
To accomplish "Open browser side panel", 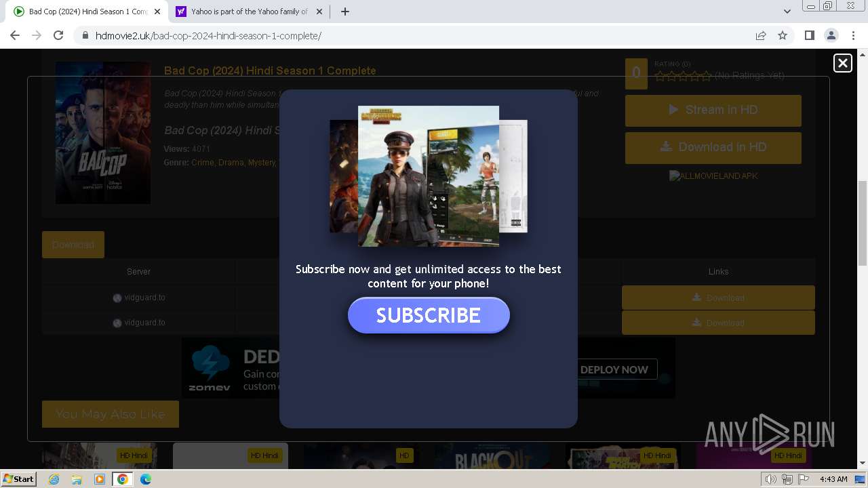I will click(809, 35).
